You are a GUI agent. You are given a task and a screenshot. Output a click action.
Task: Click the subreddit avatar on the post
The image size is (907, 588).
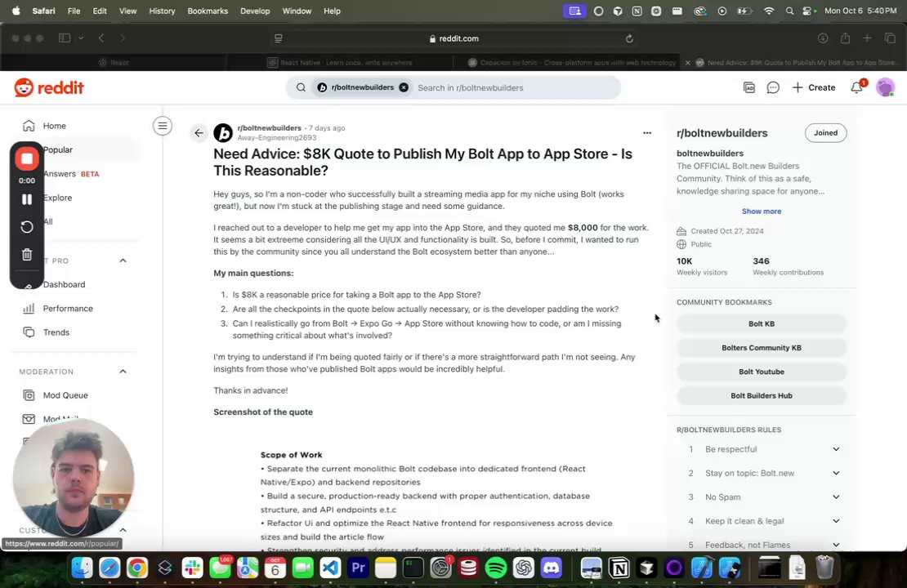(x=223, y=133)
